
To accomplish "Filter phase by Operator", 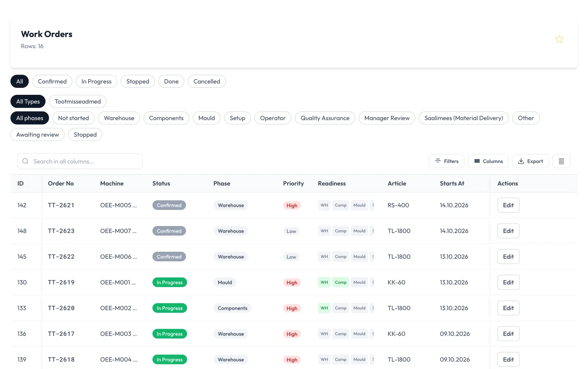I will pyautogui.click(x=273, y=118).
